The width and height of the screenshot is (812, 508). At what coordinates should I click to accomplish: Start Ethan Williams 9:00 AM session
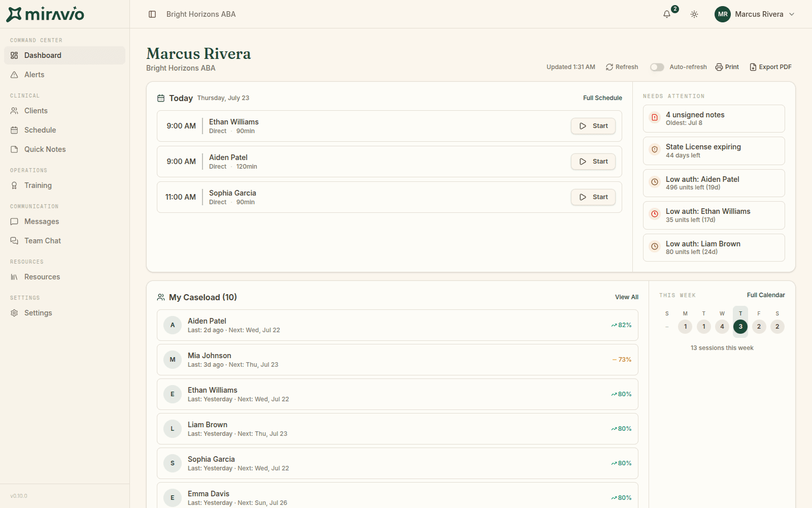593,126
